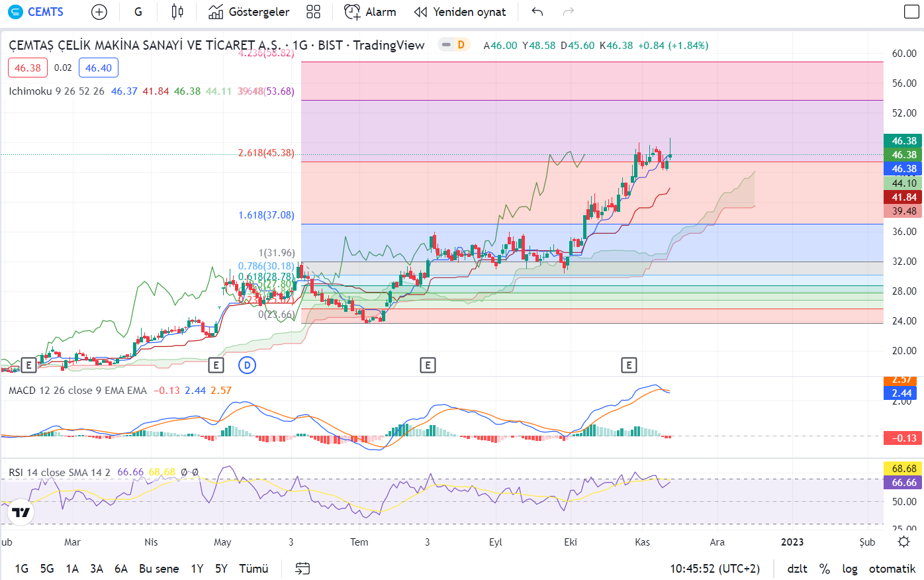Screen dimensions: 924x580
Task: Toggle log scale
Action: 850,569
